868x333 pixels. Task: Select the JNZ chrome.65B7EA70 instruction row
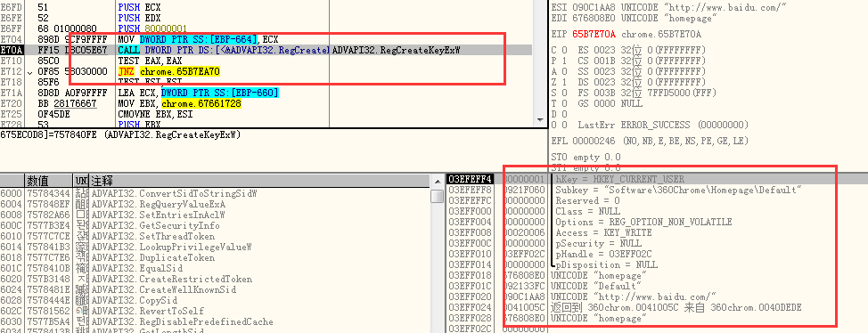[x=266, y=72]
